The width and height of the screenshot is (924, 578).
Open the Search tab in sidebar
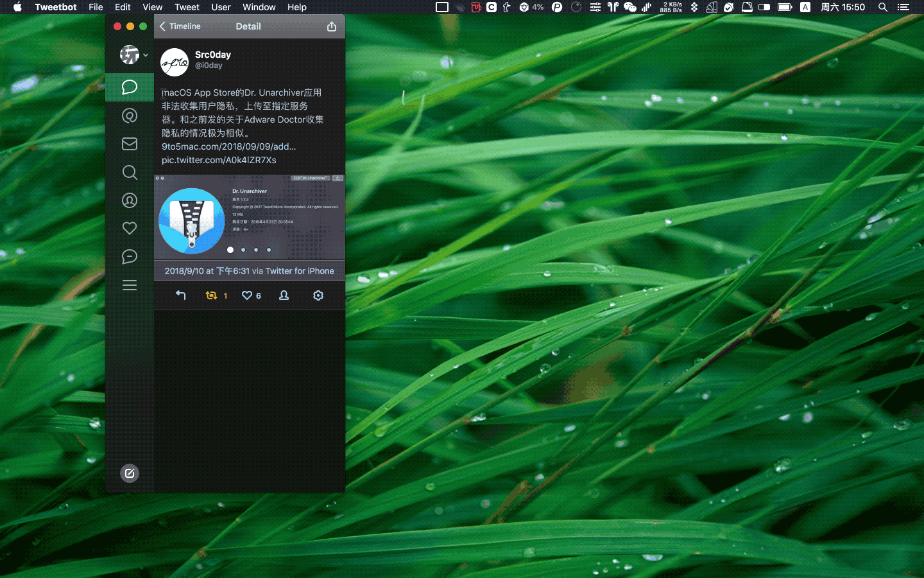point(130,172)
